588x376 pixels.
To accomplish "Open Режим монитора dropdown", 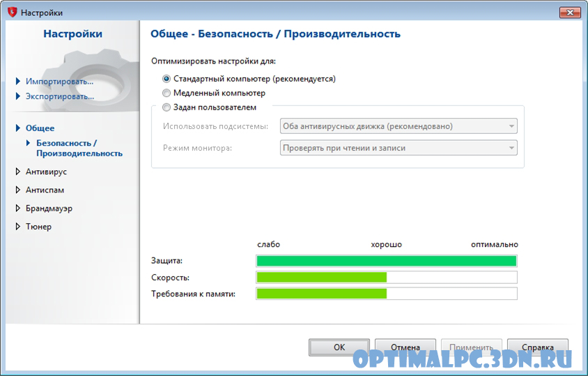I will pyautogui.click(x=399, y=148).
